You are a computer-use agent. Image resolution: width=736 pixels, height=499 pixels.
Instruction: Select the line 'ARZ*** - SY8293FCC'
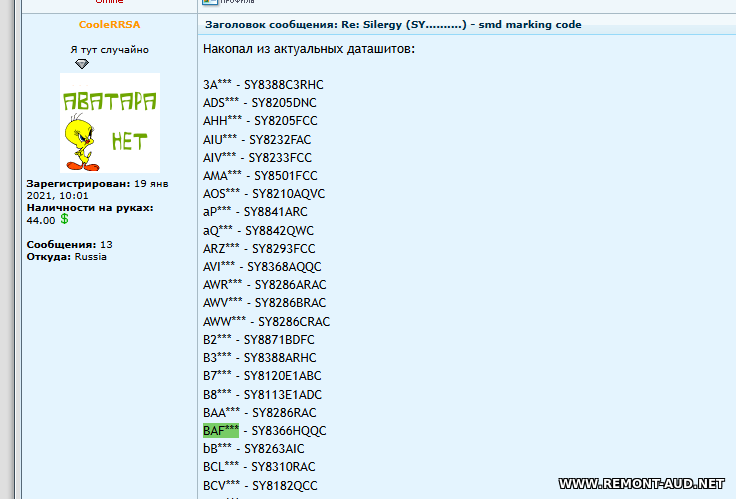[259, 249]
